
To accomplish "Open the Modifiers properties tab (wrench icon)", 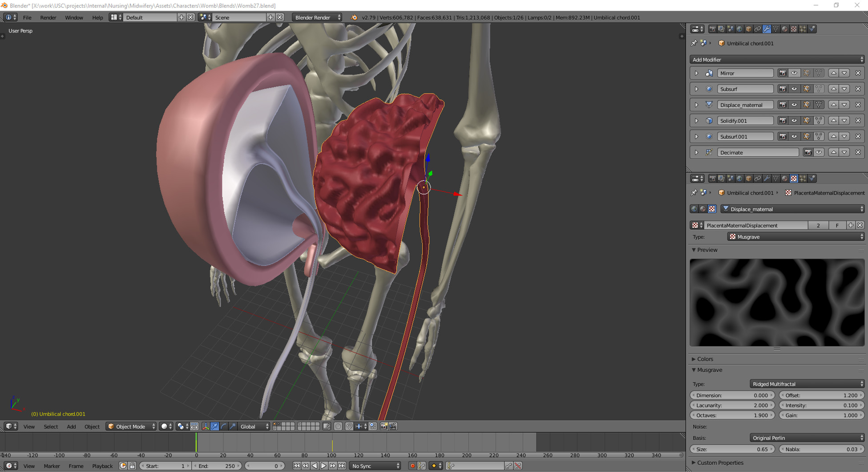I will (x=767, y=29).
